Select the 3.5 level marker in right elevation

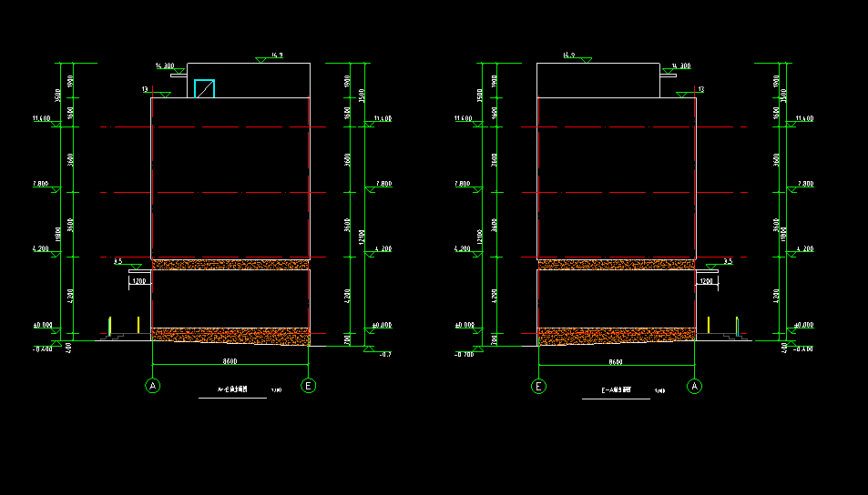click(727, 261)
